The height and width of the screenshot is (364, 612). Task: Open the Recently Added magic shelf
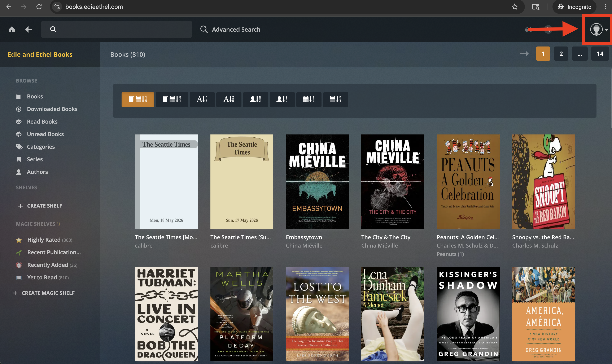(x=47, y=265)
